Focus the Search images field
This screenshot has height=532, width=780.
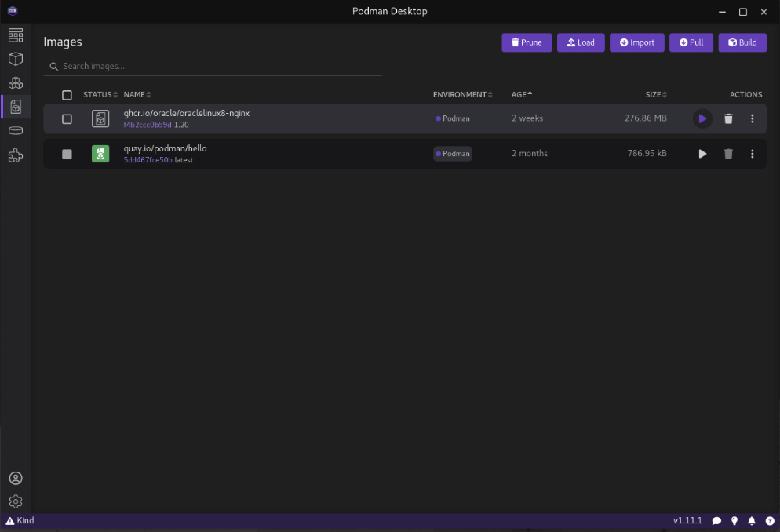point(213,66)
